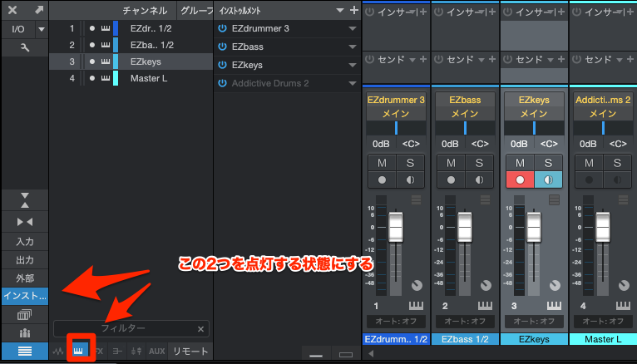Add an insert on the EZdrummer 3 channel
This screenshot has width=637, height=364.
tap(422, 11)
